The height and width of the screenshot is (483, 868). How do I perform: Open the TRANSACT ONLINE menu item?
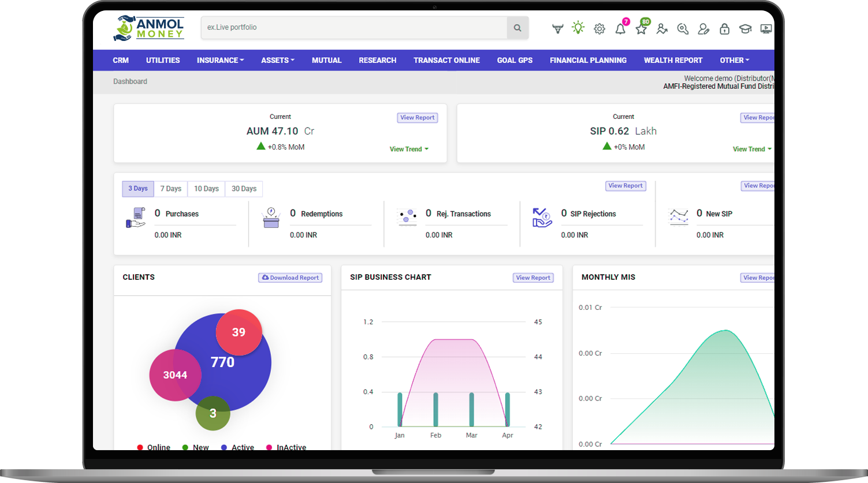(446, 60)
